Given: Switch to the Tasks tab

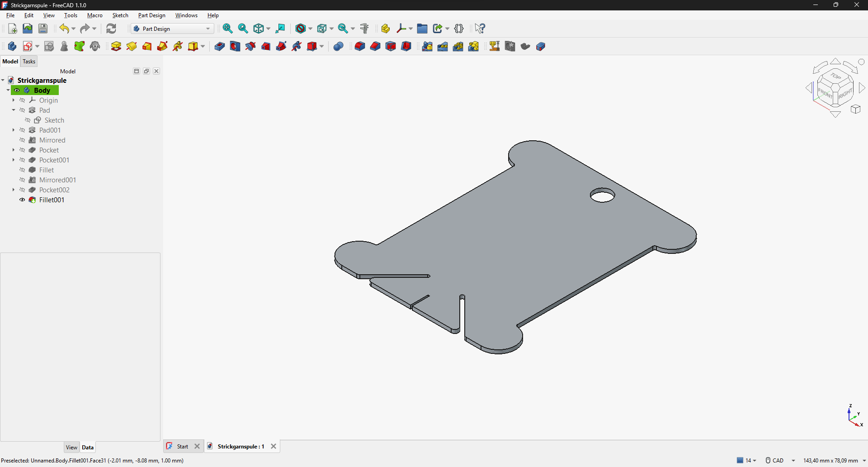Looking at the screenshot, I should [29, 62].
